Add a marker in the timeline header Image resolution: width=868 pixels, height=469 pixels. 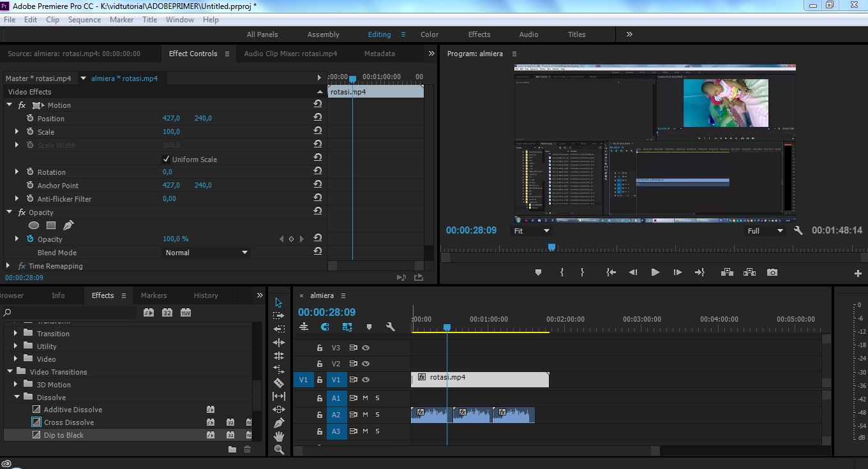pyautogui.click(x=369, y=327)
